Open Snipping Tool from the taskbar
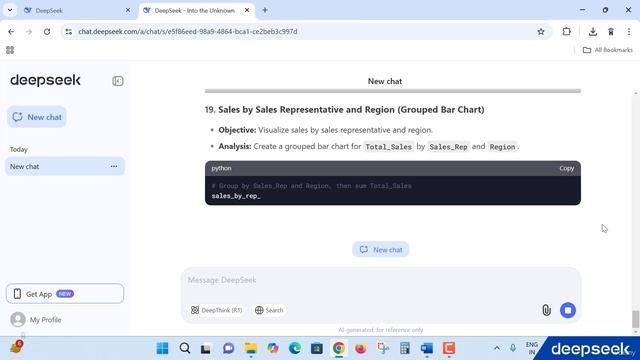 tap(382, 348)
